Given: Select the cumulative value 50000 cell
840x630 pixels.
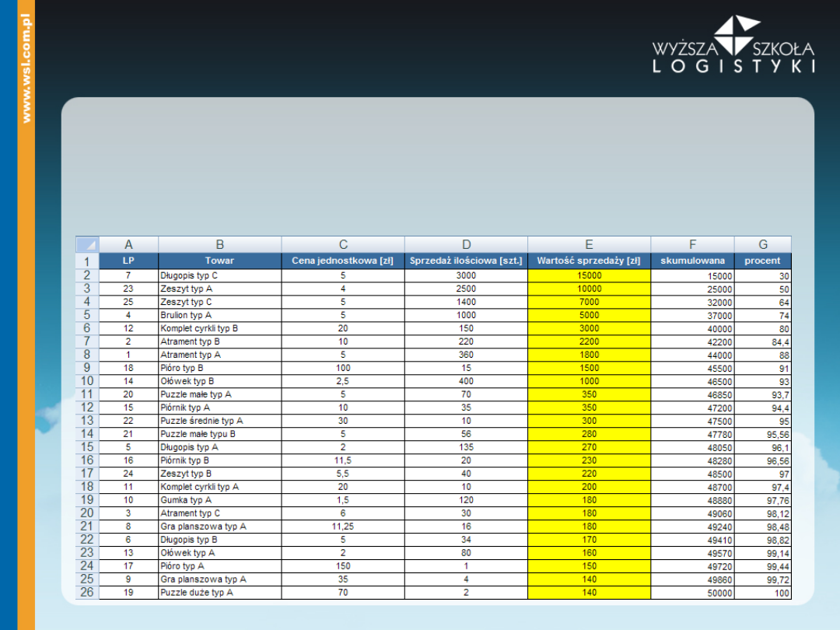Looking at the screenshot, I should tap(692, 593).
